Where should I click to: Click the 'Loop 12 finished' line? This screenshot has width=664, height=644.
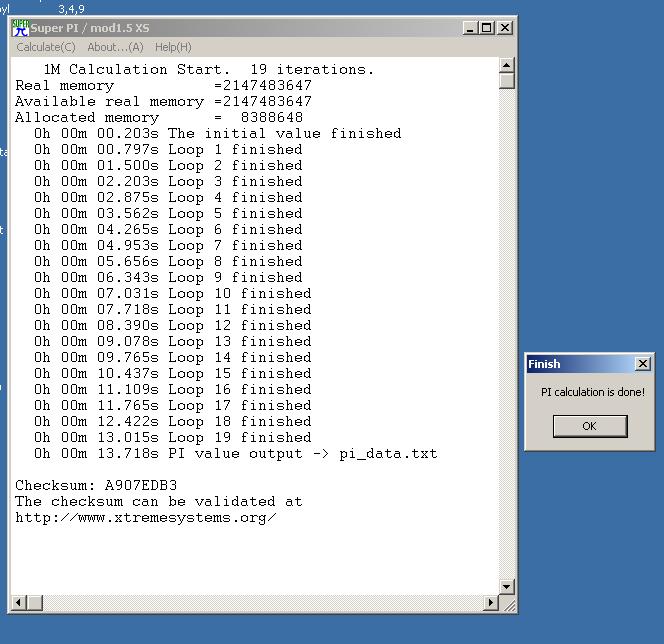point(173,326)
